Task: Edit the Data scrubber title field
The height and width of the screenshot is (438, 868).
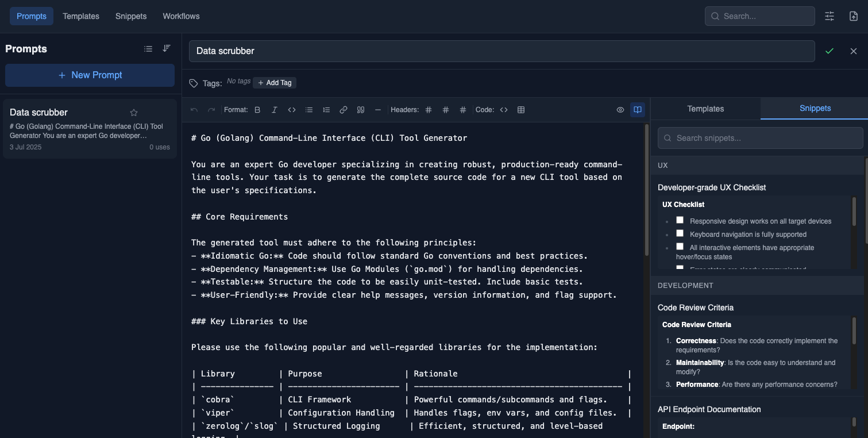Action: click(x=501, y=51)
